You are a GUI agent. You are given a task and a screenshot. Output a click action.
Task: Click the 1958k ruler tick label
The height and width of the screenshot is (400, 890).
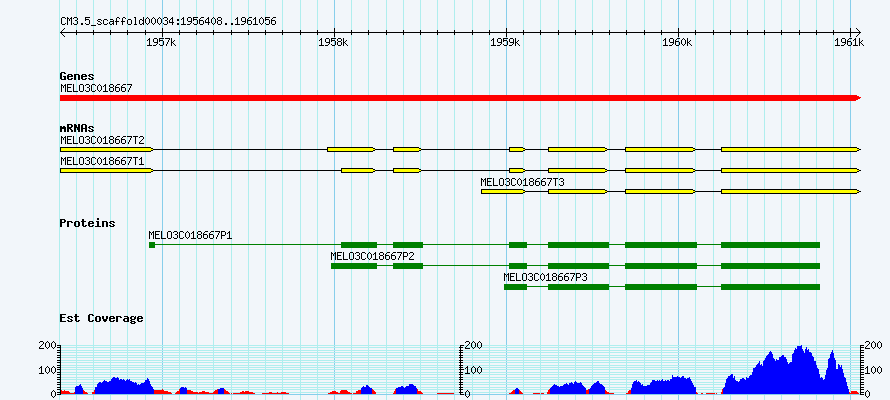pyautogui.click(x=334, y=43)
